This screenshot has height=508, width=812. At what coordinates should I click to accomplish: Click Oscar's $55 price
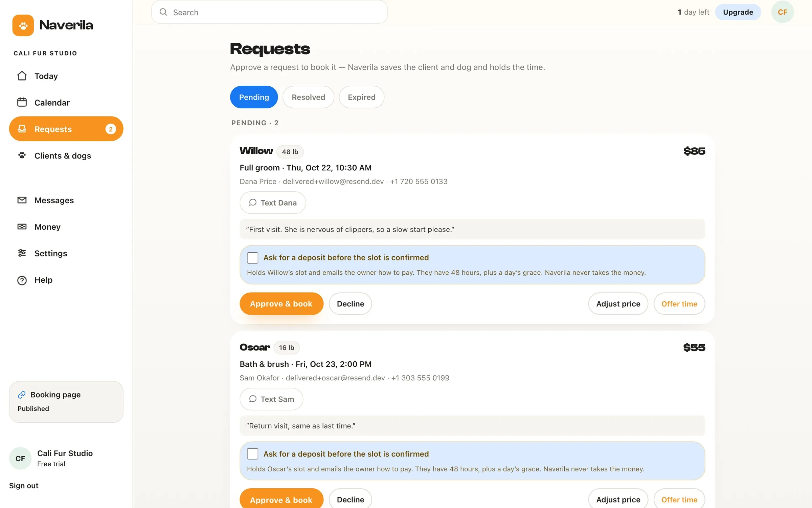pos(694,347)
